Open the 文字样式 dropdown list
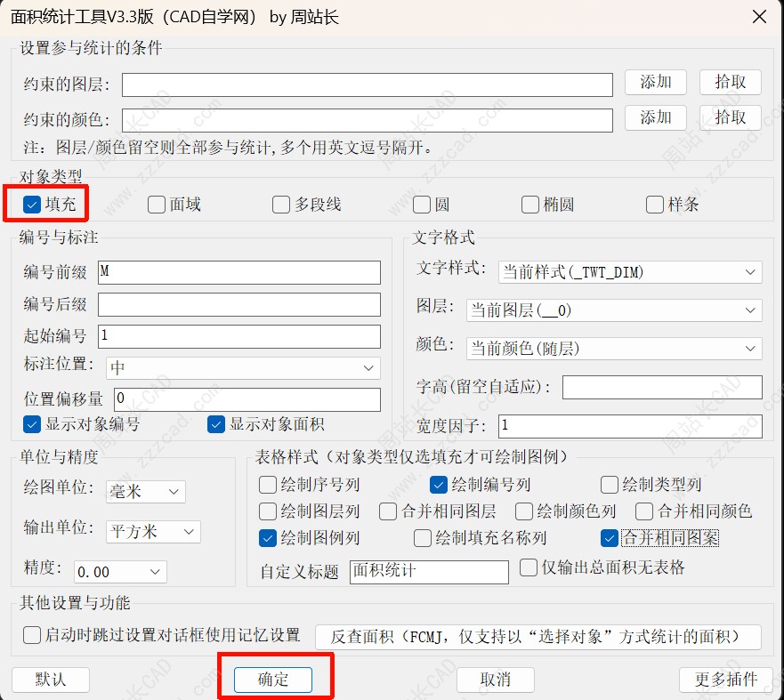 [630, 272]
